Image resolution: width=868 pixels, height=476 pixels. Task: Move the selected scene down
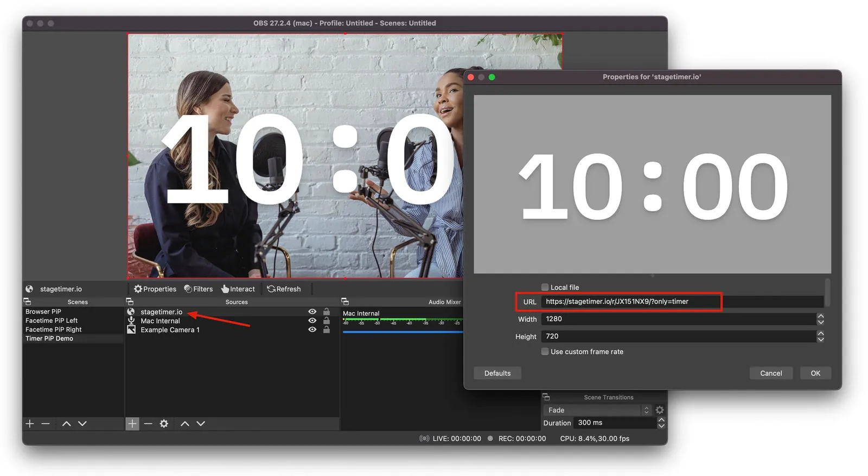click(82, 423)
